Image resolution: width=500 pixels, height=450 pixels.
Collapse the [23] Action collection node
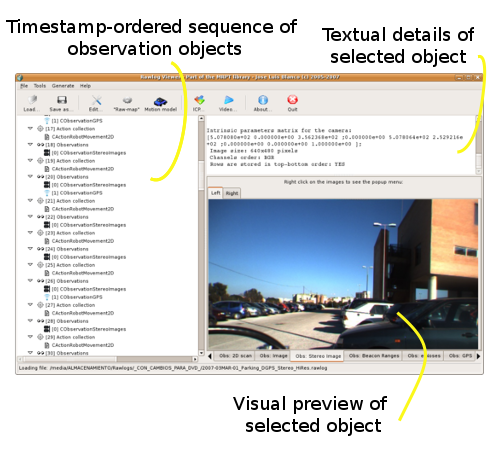(x=30, y=232)
